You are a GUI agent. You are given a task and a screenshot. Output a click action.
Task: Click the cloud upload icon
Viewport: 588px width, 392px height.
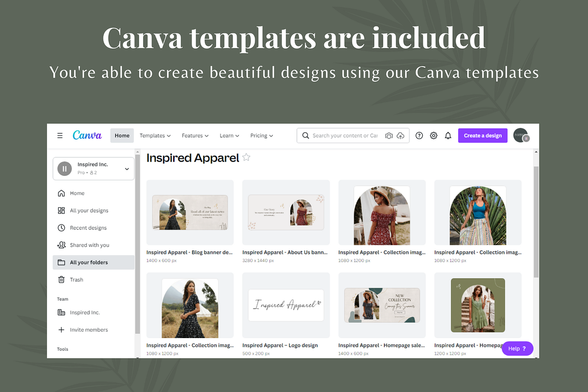[x=400, y=136]
